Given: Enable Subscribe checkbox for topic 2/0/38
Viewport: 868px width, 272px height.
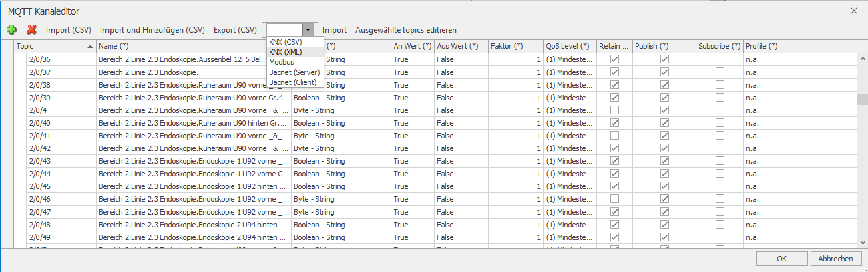Looking at the screenshot, I should point(720,85).
